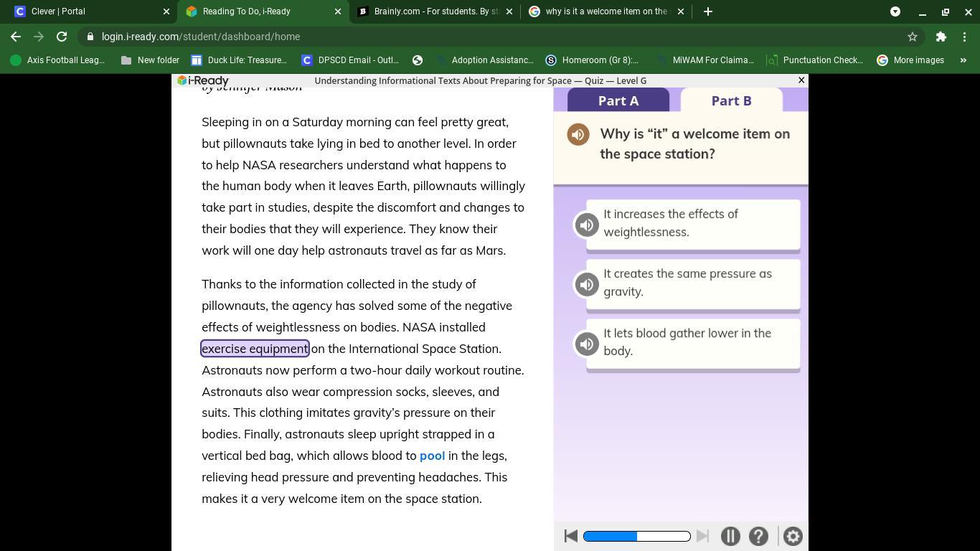Pick answer 'It lets blood gather lower in the body'
Image resolution: width=980 pixels, height=551 pixels.
692,342
